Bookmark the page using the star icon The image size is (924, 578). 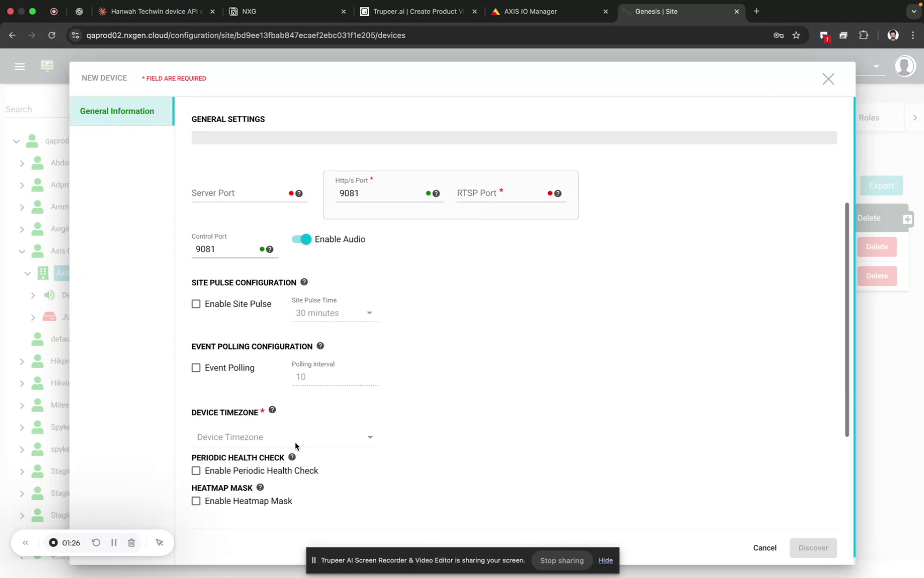pyautogui.click(x=796, y=35)
